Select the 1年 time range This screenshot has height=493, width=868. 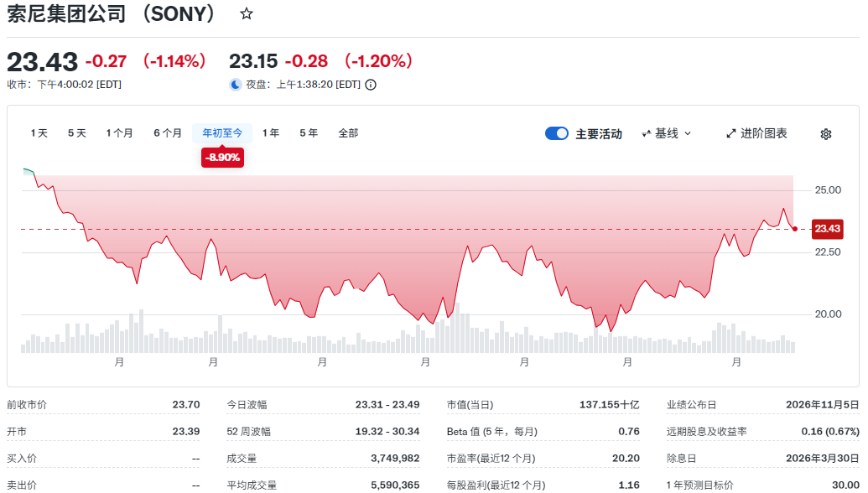(x=271, y=132)
